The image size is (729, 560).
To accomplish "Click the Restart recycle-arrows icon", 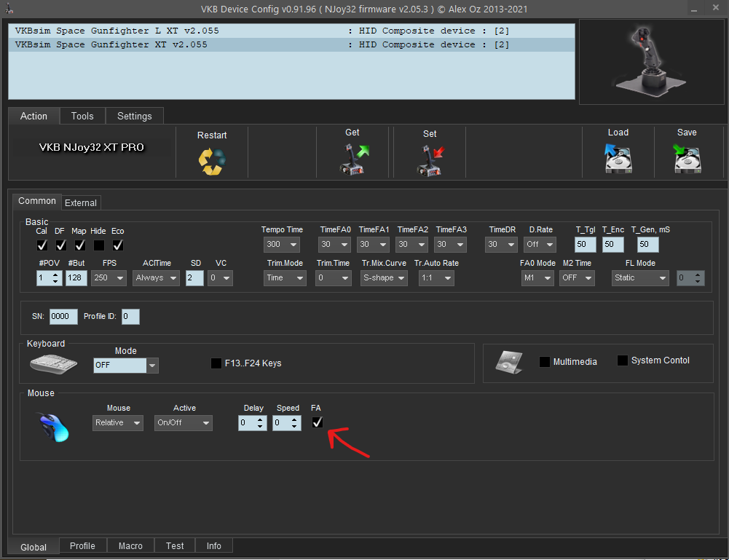I will (212, 161).
